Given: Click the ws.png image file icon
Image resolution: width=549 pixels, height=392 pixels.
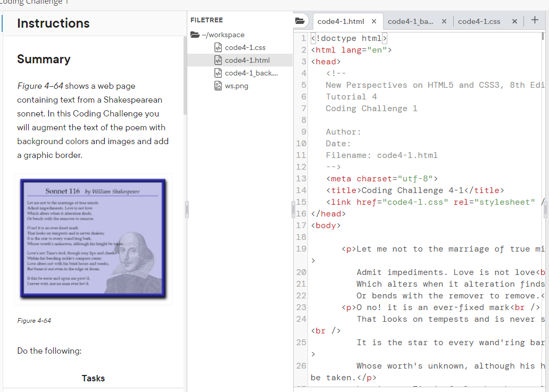Looking at the screenshot, I should tap(218, 86).
